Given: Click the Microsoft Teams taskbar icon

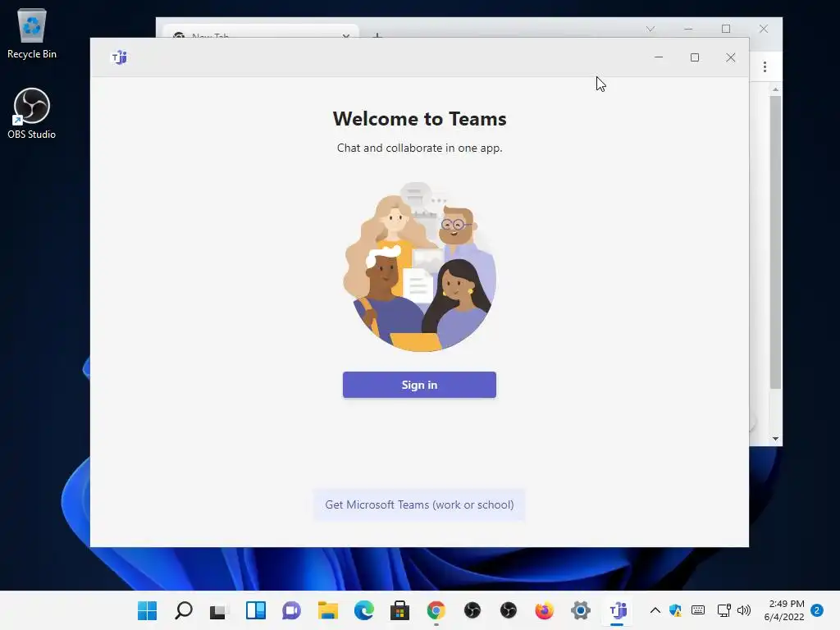Looking at the screenshot, I should point(617,610).
